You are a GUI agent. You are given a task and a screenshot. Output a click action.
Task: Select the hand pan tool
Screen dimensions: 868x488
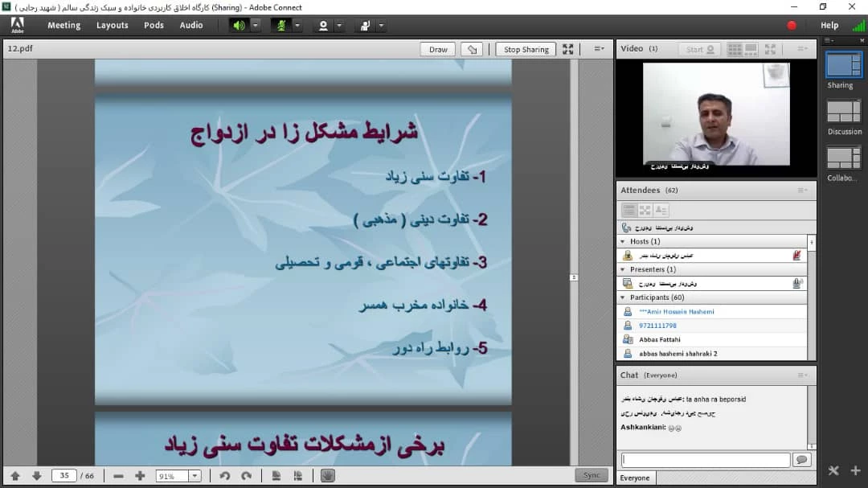click(x=327, y=476)
